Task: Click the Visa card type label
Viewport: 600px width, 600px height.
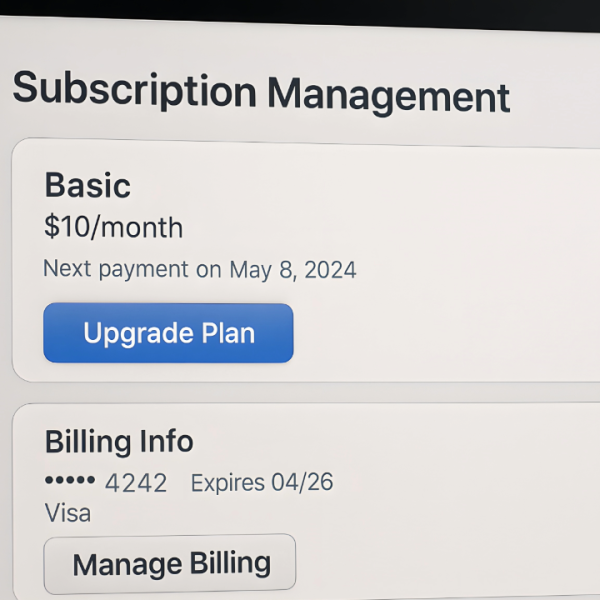Action: coord(68,513)
